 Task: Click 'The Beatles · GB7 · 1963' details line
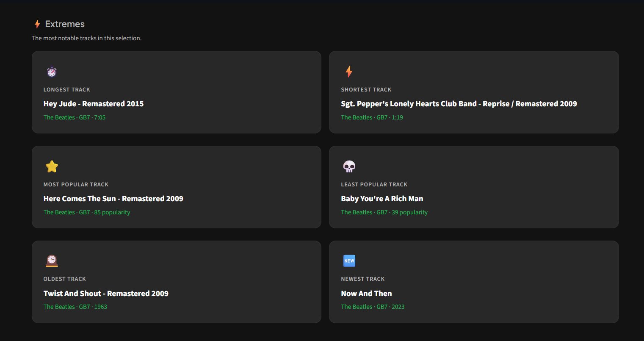75,307
